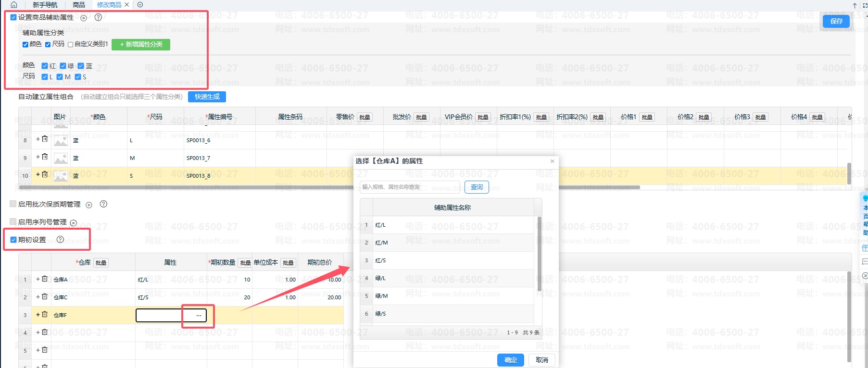Play video icon beside 启用序列号管理
This screenshot has width=868, height=368.
74,222
